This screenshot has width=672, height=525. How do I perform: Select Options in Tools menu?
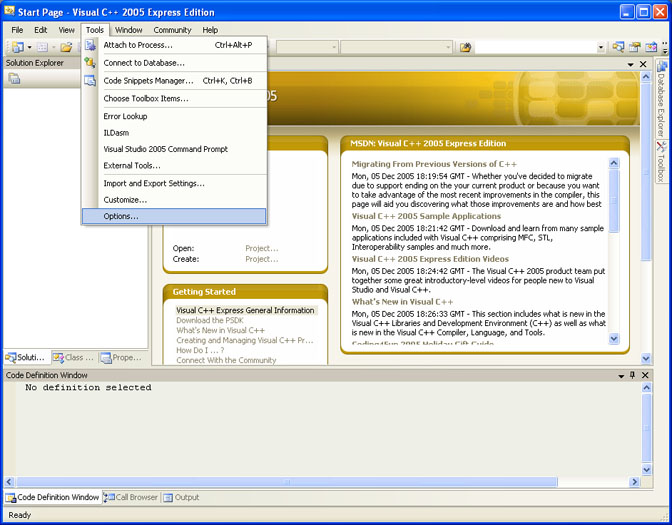click(174, 216)
